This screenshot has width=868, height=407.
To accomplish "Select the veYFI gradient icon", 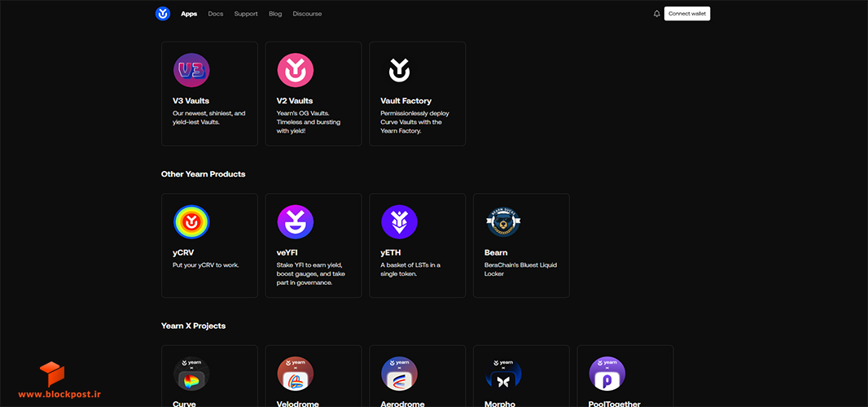I will [295, 222].
